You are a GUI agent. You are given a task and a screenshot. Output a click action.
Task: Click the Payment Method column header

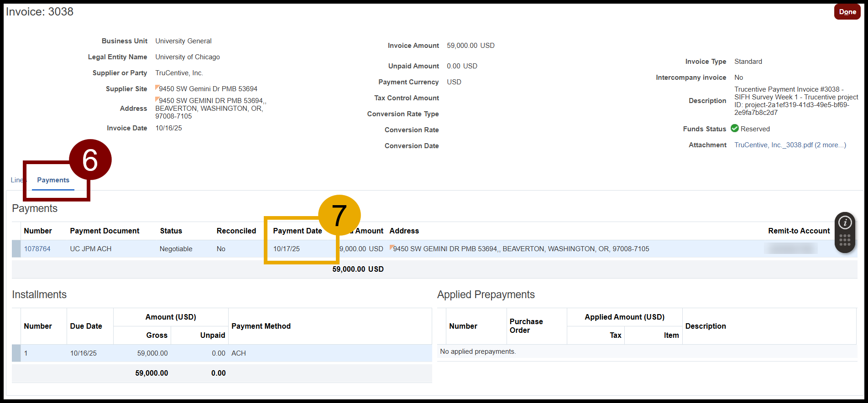point(261,326)
